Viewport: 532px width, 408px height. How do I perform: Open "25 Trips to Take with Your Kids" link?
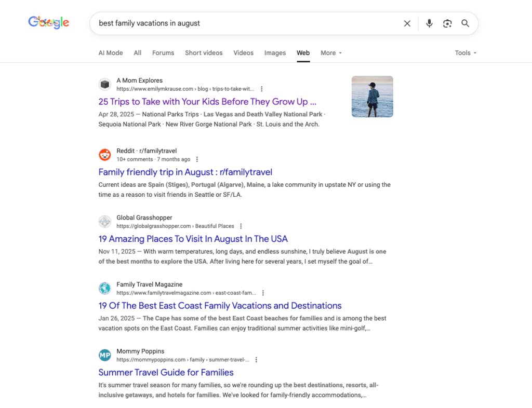pos(207,102)
